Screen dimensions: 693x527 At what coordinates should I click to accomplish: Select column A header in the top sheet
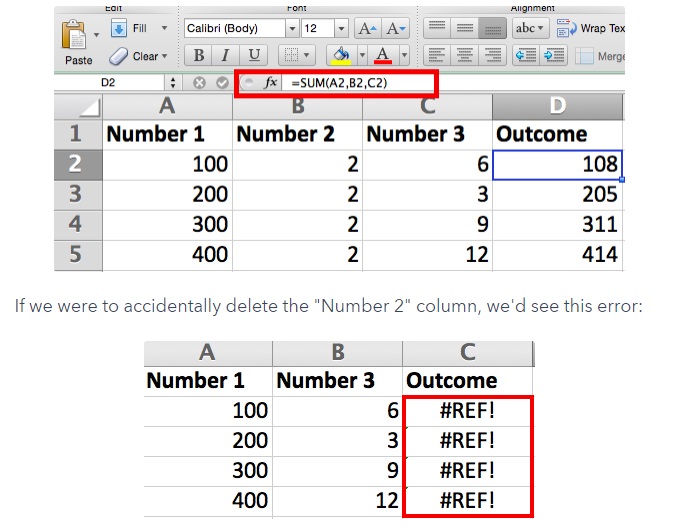(x=168, y=106)
